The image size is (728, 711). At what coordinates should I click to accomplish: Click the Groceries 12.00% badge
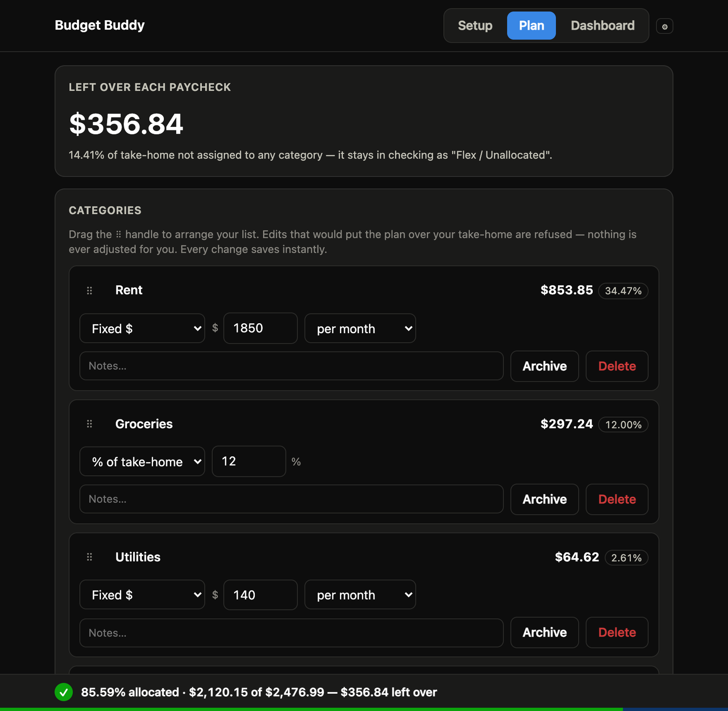[x=623, y=425]
